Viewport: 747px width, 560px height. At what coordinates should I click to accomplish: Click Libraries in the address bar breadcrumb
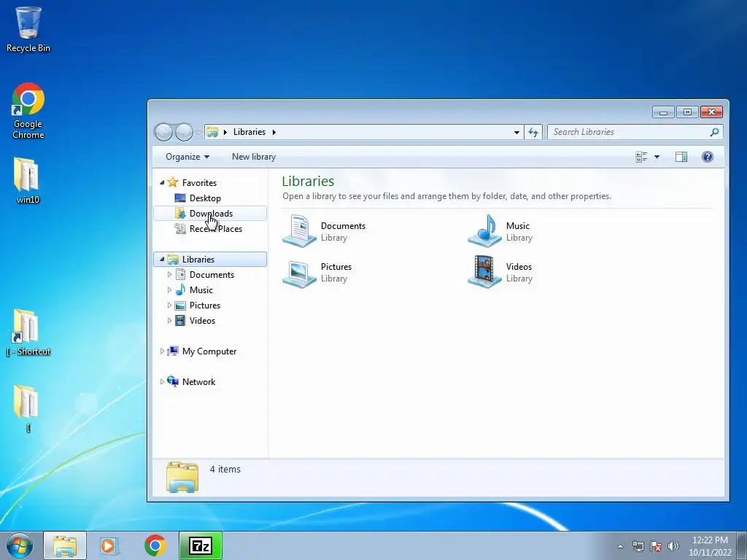pos(249,132)
